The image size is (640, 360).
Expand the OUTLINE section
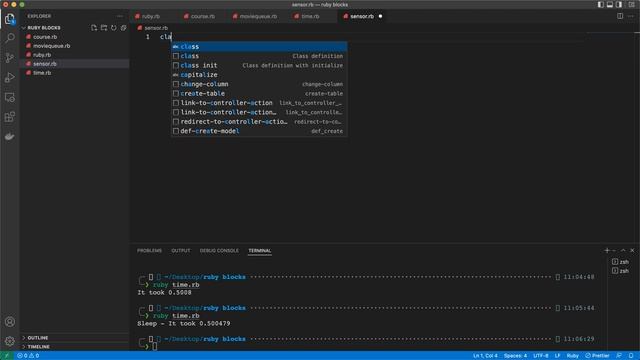point(38,338)
